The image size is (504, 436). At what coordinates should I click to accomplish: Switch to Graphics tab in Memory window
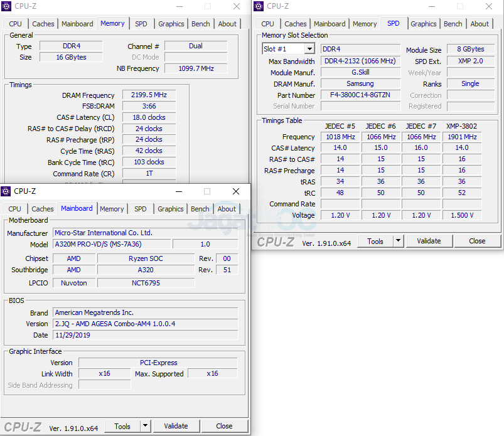click(171, 24)
